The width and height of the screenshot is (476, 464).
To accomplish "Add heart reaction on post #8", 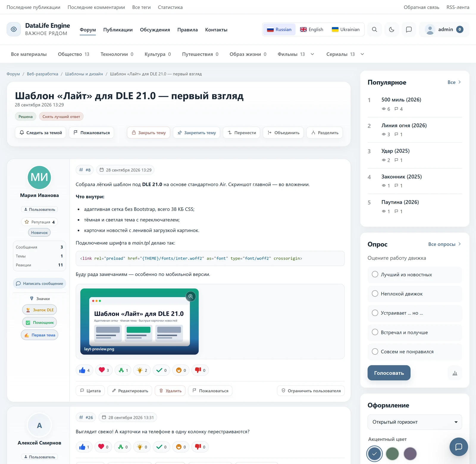I will click(x=104, y=370).
